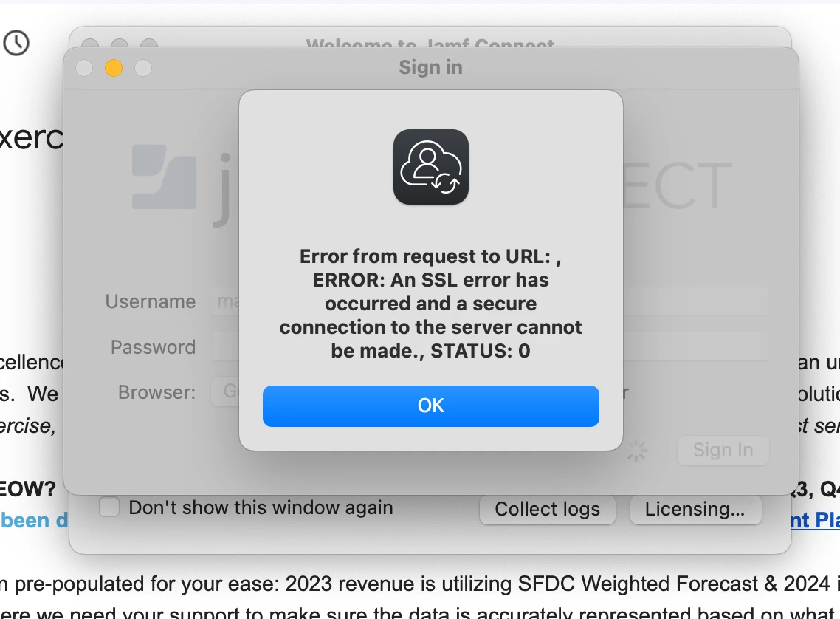Image resolution: width=840 pixels, height=619 pixels.
Task: Click the dimmed Jamf logo graphic
Action: pos(164,177)
